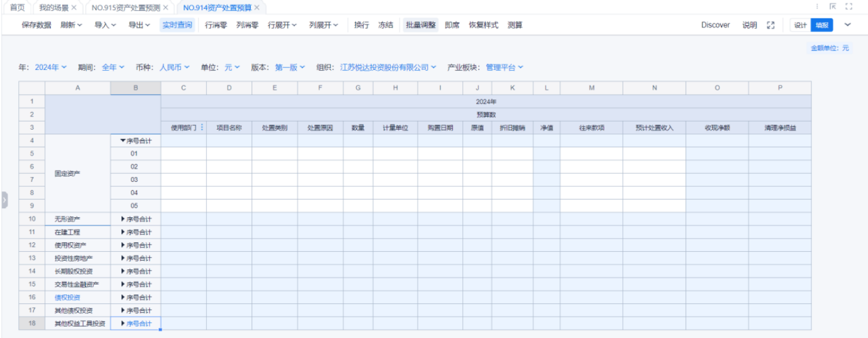The width and height of the screenshot is (868, 338).
Task: Click the 保存数据 button
Action: [x=36, y=25]
